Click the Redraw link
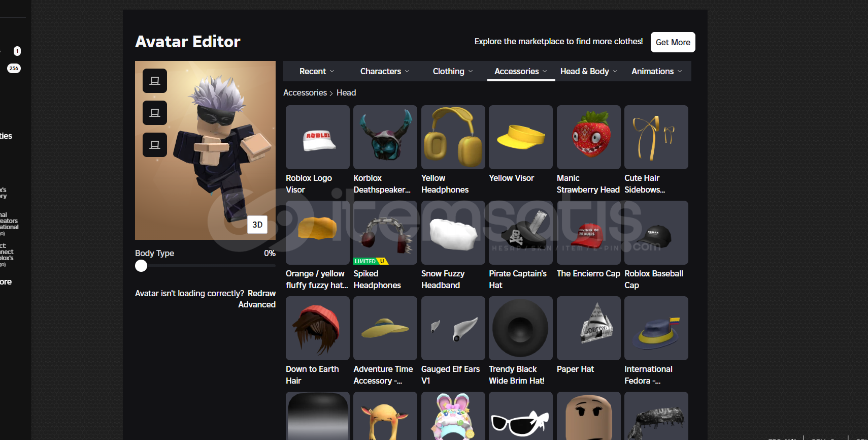 tap(261, 293)
